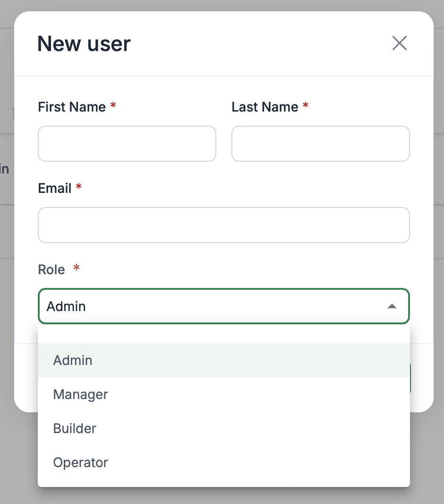The height and width of the screenshot is (504, 444).
Task: Click the highlighted Admin entry in the list
Action: click(x=73, y=360)
